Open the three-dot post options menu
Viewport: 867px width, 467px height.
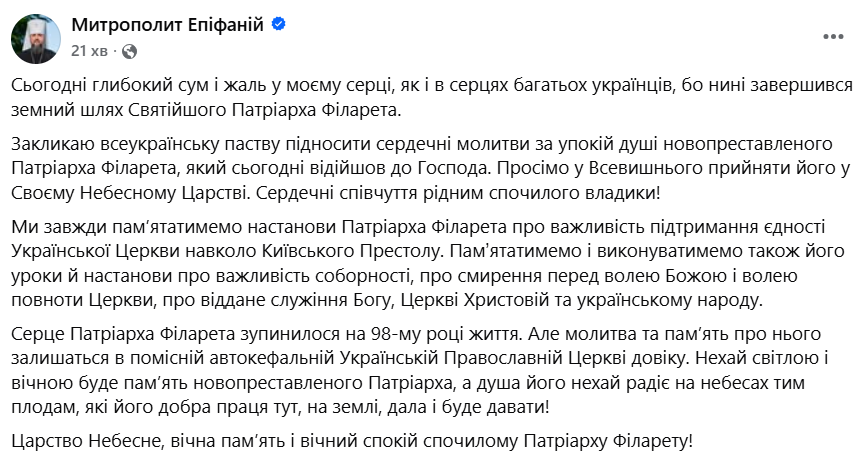coord(832,36)
